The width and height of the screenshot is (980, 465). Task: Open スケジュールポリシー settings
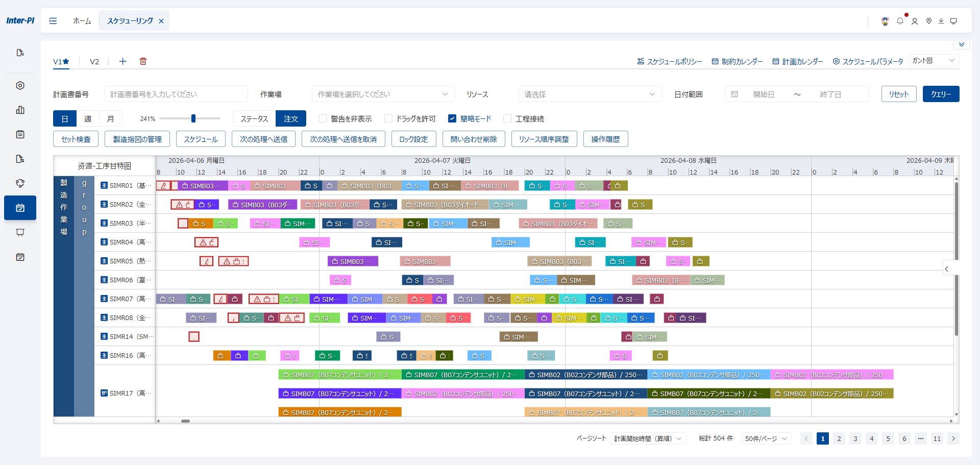[x=670, y=61]
